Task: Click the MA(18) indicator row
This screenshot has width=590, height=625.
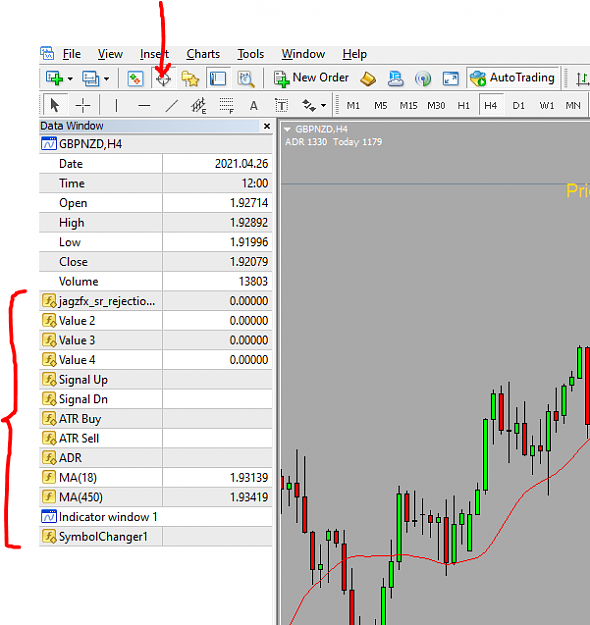Action: click(x=156, y=478)
